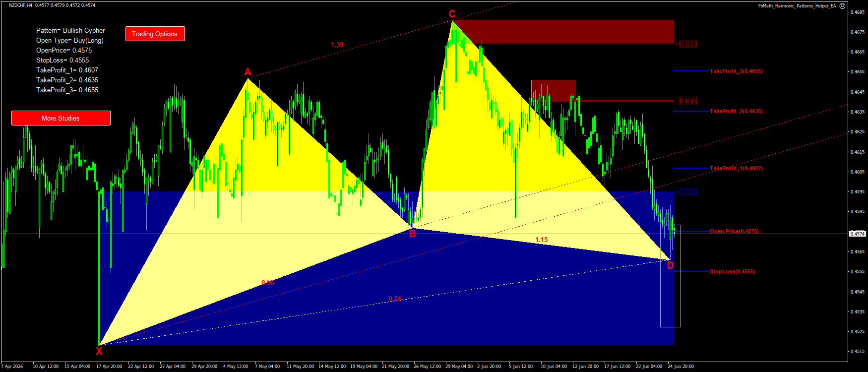868x372 pixels.
Task: Open the More Studies button
Action: [61, 118]
